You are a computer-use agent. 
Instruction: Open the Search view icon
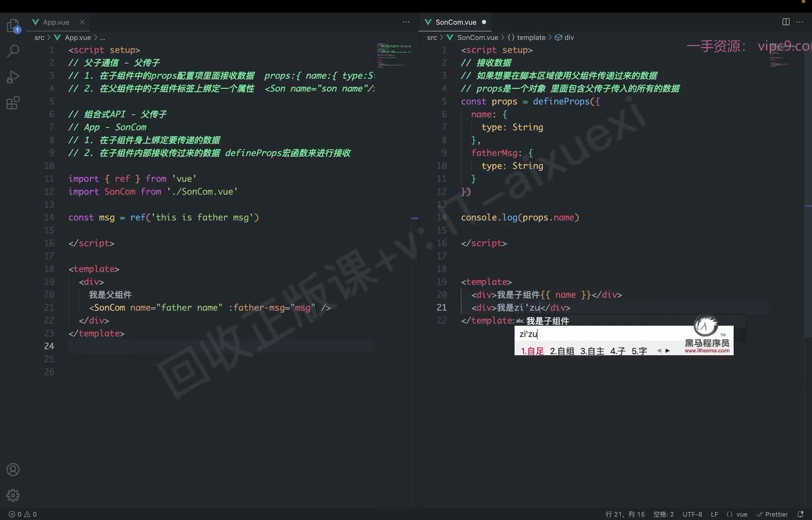point(13,51)
